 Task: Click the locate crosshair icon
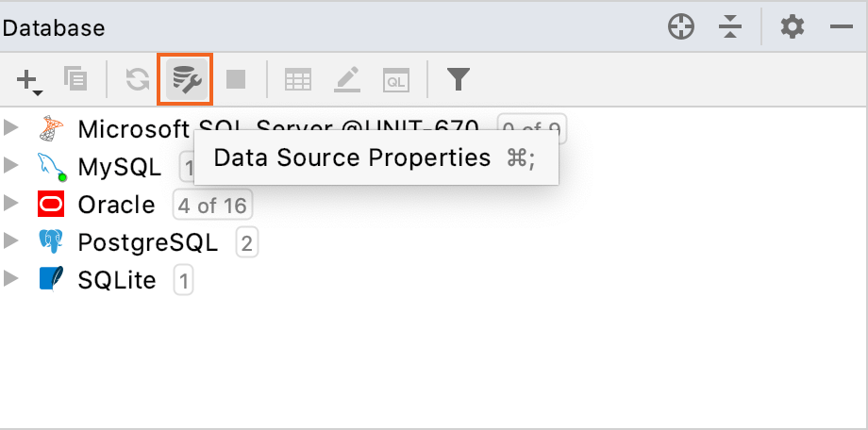[681, 27]
